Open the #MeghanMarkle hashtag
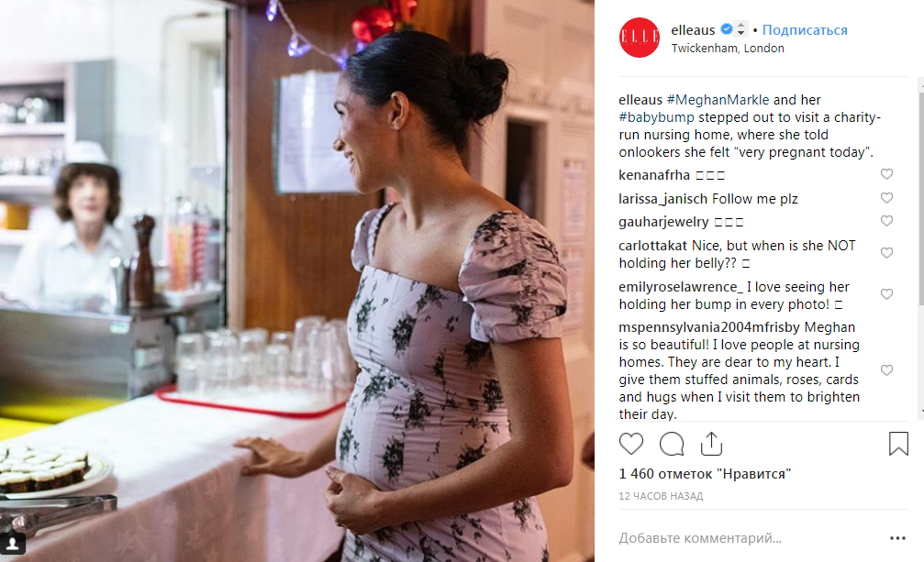Viewport: 924px width, 562px height. click(x=718, y=100)
